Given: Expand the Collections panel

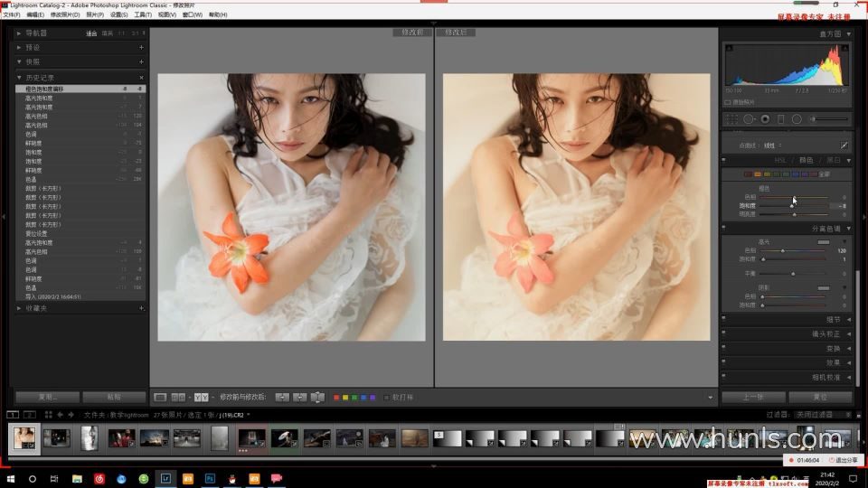Looking at the screenshot, I should click(x=19, y=308).
